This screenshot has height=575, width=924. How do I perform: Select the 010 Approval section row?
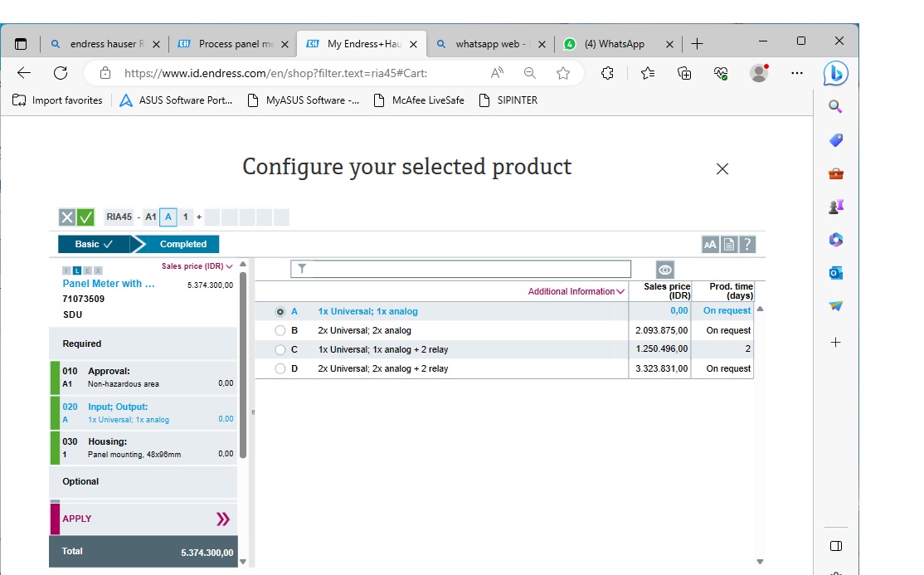coord(144,378)
